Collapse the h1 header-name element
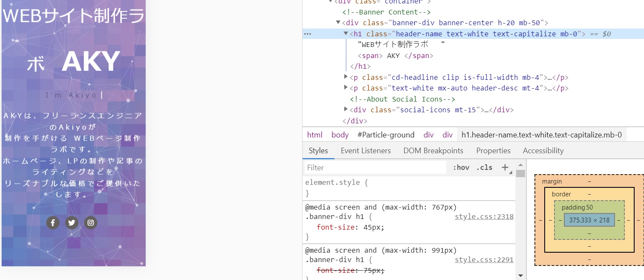This screenshot has width=644, height=280. point(346,34)
